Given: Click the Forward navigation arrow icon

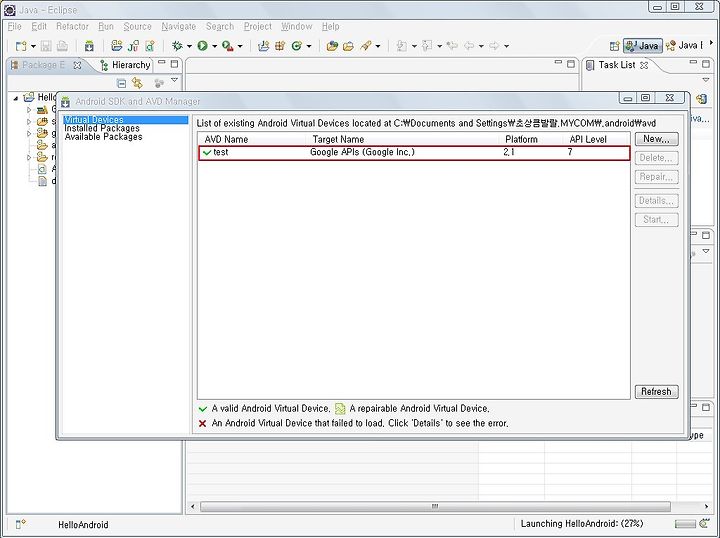Looking at the screenshot, I should point(494,46).
